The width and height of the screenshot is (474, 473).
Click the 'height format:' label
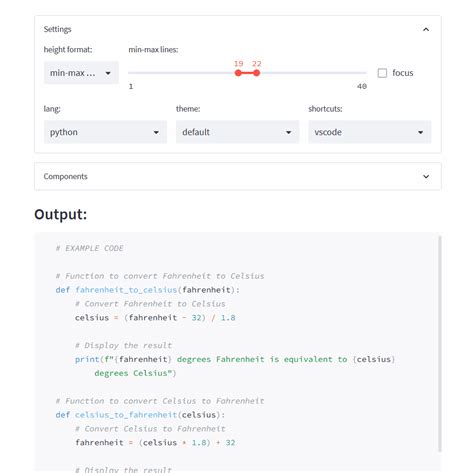click(x=68, y=50)
